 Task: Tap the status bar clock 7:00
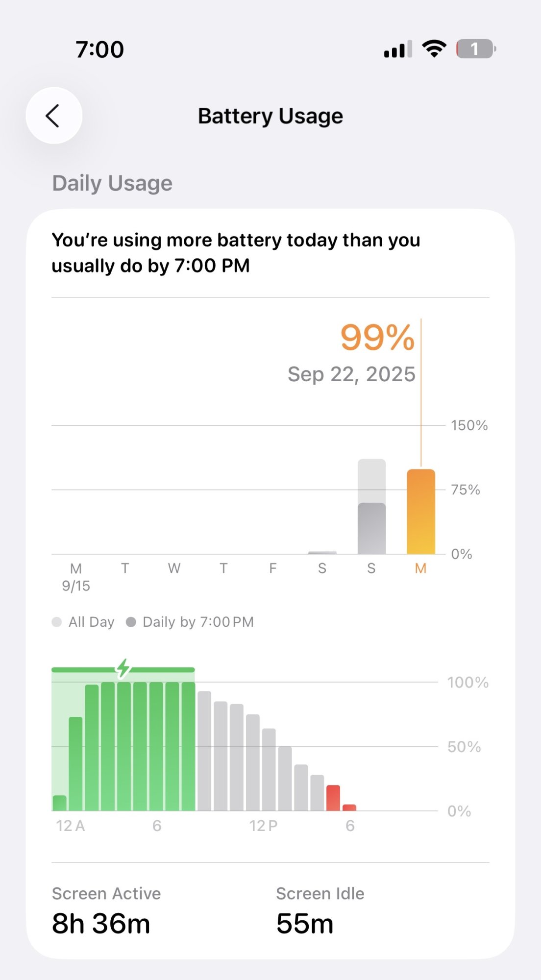(x=100, y=49)
